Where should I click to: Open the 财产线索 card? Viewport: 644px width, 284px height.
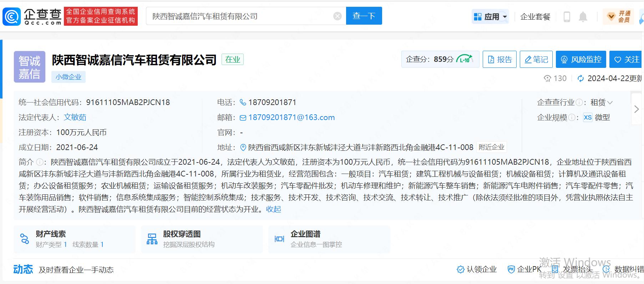click(75, 239)
